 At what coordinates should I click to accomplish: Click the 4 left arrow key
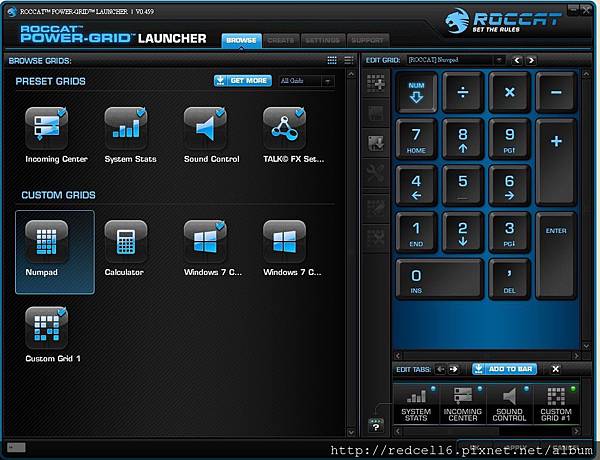[x=416, y=186]
